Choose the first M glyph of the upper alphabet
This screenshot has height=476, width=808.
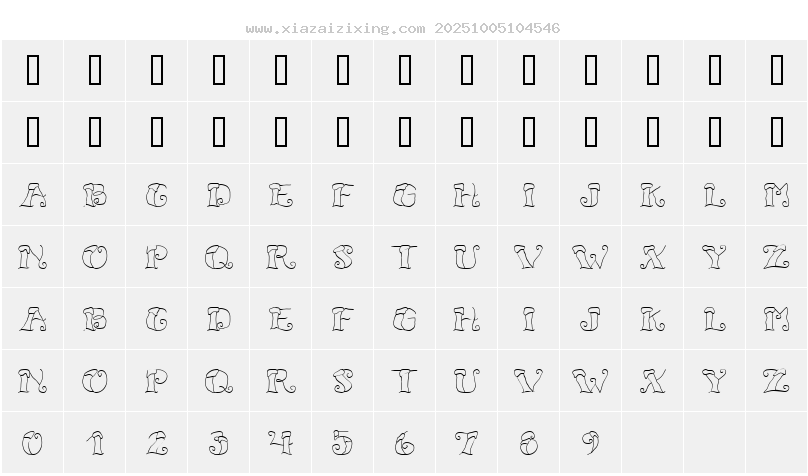777,195
